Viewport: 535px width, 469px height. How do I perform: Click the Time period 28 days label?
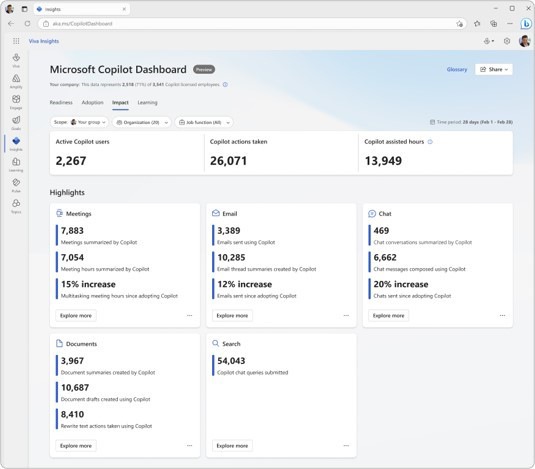pos(471,122)
